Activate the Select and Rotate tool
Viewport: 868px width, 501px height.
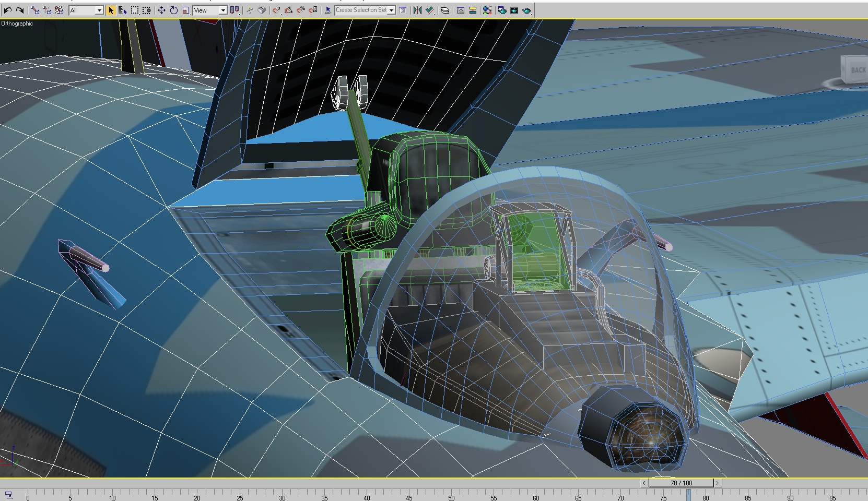pos(173,10)
